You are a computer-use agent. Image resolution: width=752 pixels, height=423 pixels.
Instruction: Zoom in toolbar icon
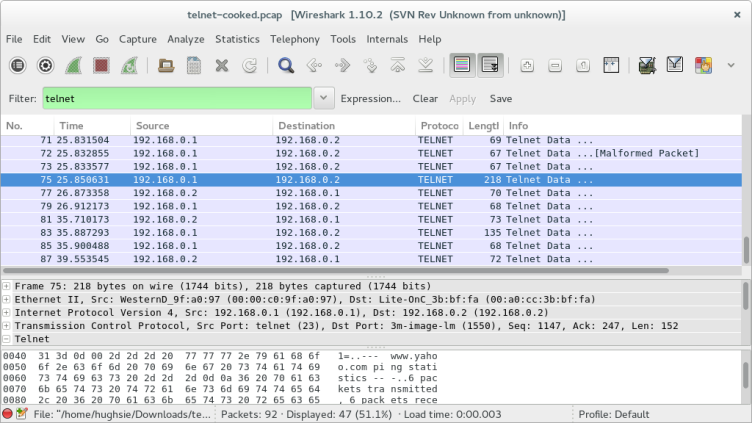click(527, 65)
